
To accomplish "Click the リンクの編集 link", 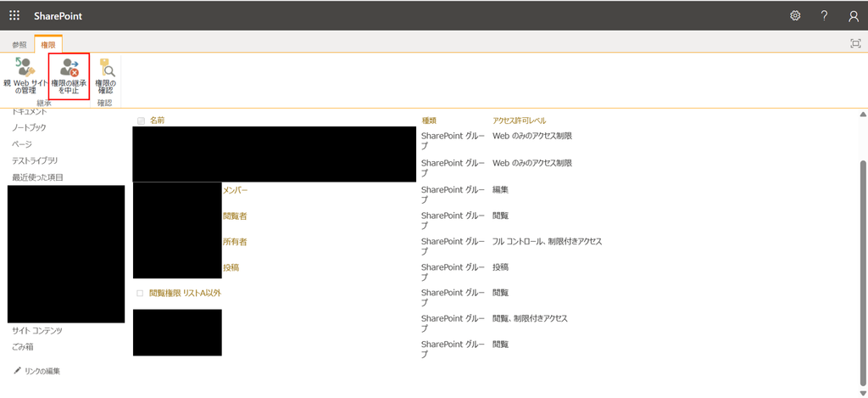I will pos(42,372).
